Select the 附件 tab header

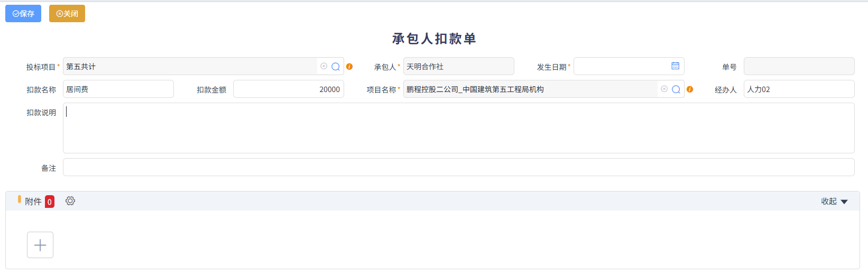33,202
